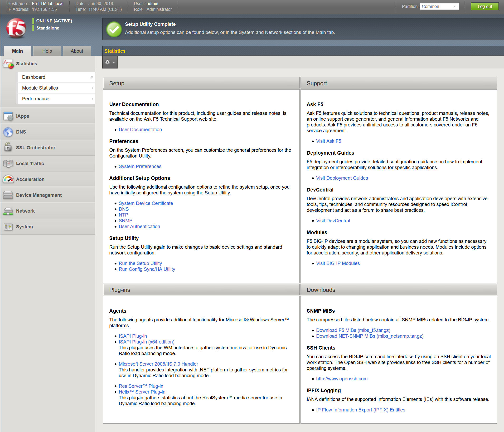Open the Partition Common dropdown
Viewport: 504px width, 432px height.
(439, 7)
